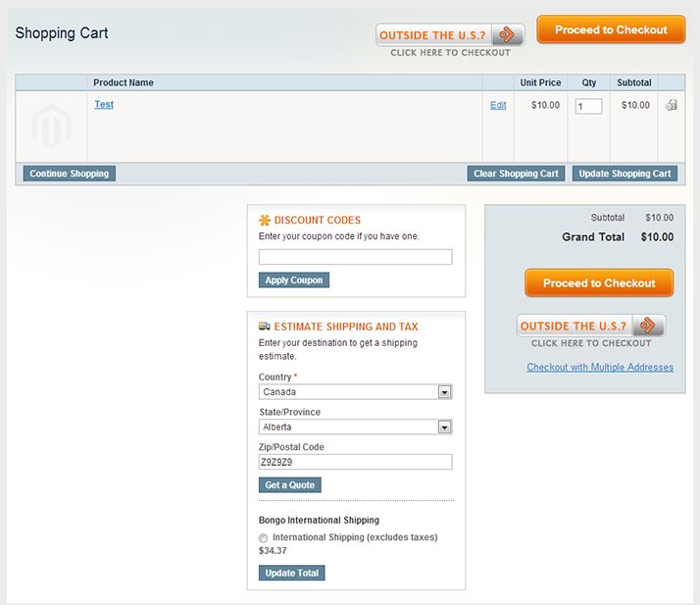Click the Get a Quote button
The height and width of the screenshot is (605, 700).
click(289, 485)
